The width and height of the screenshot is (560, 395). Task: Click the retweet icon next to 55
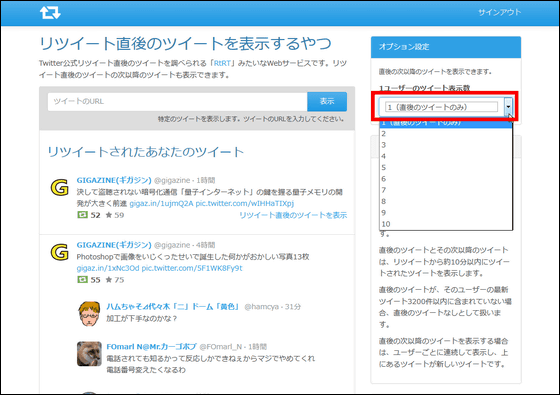[x=82, y=279]
